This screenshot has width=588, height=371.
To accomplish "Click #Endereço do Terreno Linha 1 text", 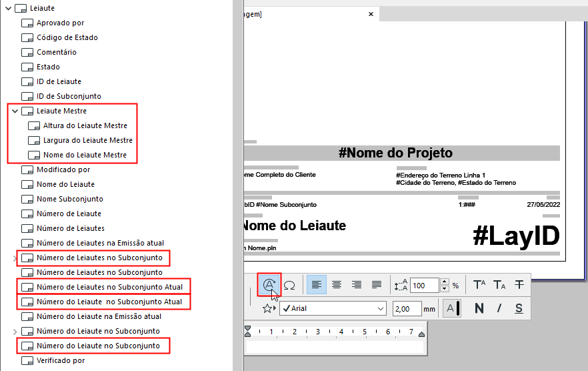I will 441,175.
